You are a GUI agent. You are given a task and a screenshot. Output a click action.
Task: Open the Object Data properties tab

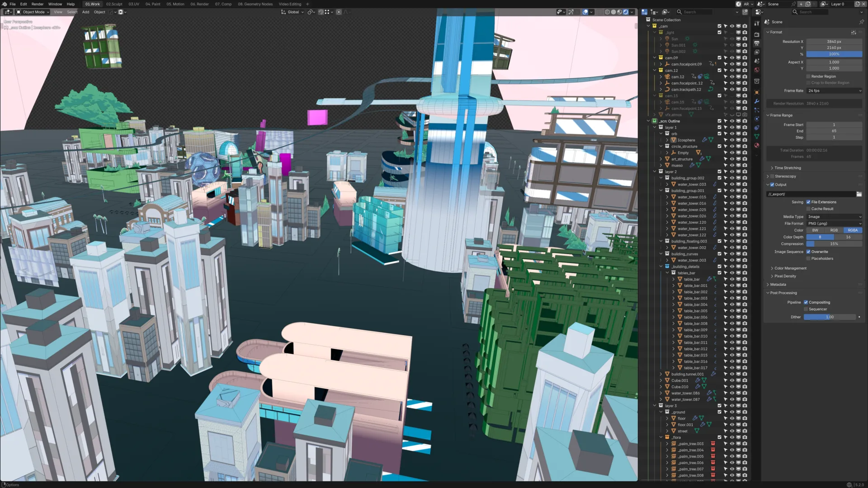[757, 136]
